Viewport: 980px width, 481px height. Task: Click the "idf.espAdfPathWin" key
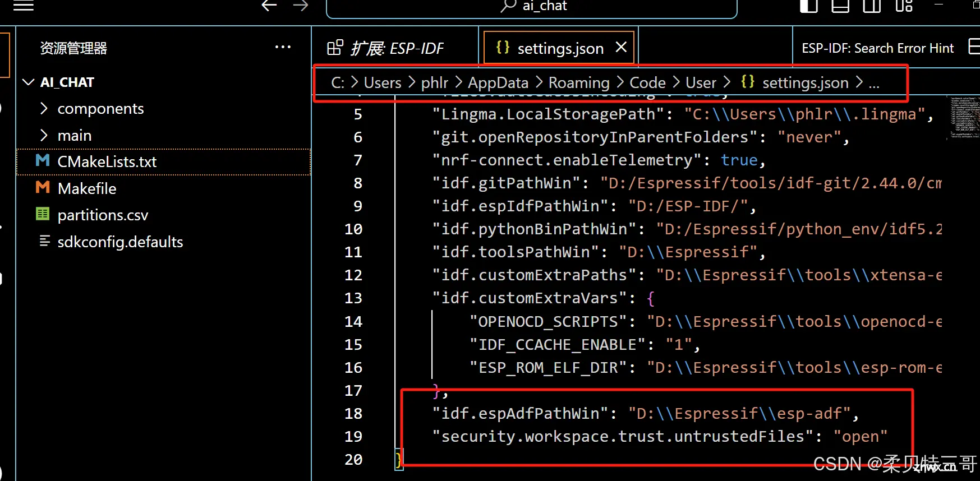(x=520, y=414)
